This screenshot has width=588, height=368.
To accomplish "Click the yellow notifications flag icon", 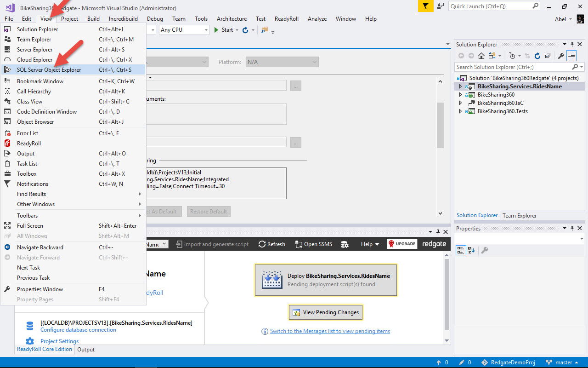I will [x=426, y=6].
